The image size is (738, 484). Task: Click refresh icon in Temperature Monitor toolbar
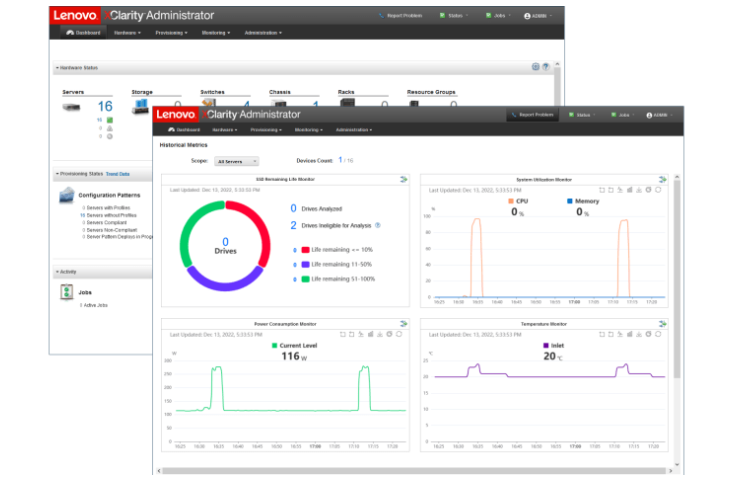click(x=658, y=334)
